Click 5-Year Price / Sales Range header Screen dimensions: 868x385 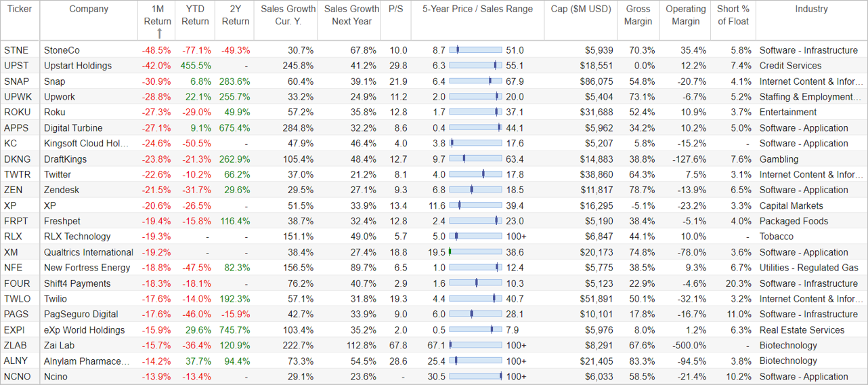pyautogui.click(x=477, y=9)
